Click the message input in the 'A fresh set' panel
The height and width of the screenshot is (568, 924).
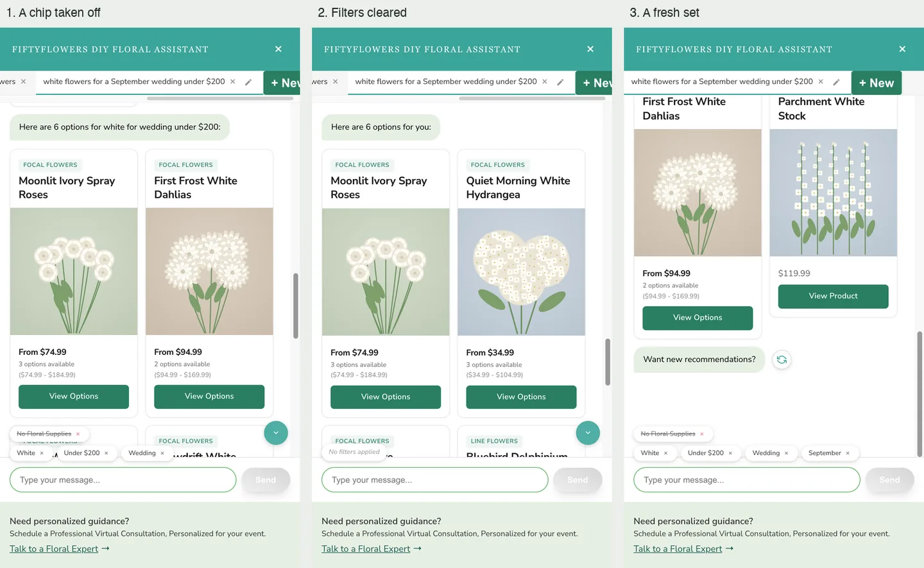click(x=747, y=480)
